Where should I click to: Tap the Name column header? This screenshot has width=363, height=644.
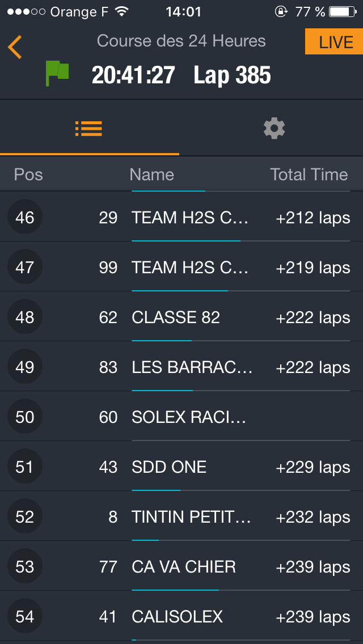pos(151,175)
